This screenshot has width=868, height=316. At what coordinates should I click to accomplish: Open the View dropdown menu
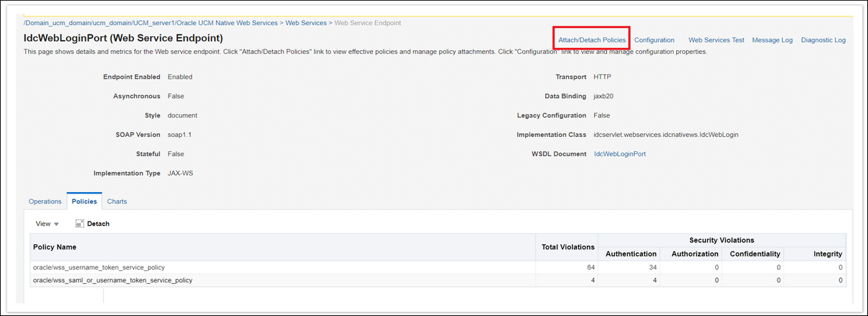[47, 224]
